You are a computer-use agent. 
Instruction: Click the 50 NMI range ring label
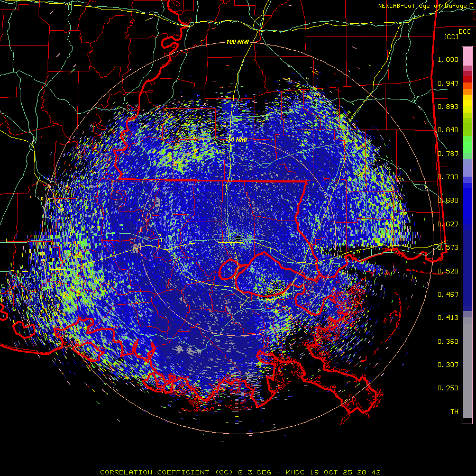(x=237, y=140)
